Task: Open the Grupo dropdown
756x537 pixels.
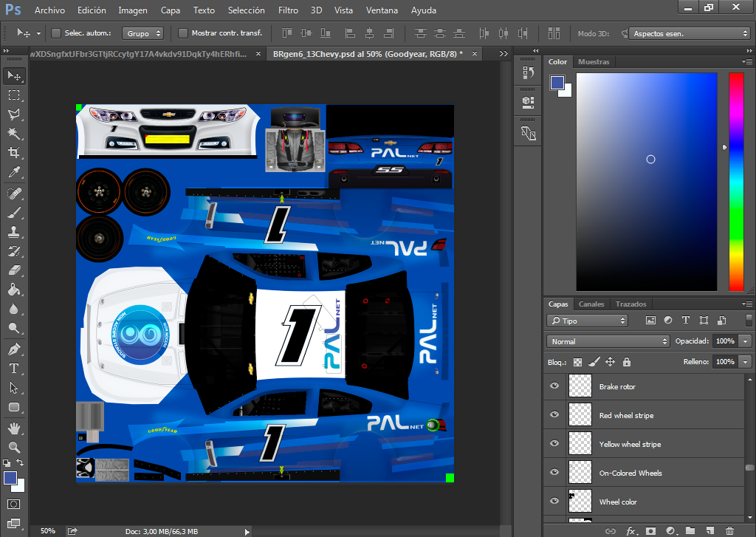Action: tap(142, 33)
